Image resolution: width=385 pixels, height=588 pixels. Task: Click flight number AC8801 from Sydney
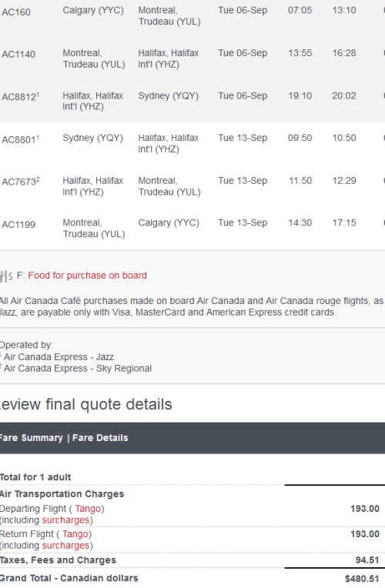20,139
